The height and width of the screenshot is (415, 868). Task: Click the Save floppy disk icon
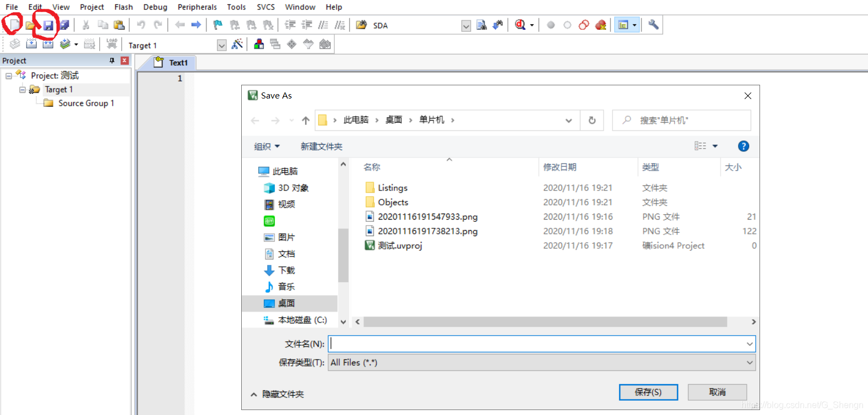(x=48, y=25)
